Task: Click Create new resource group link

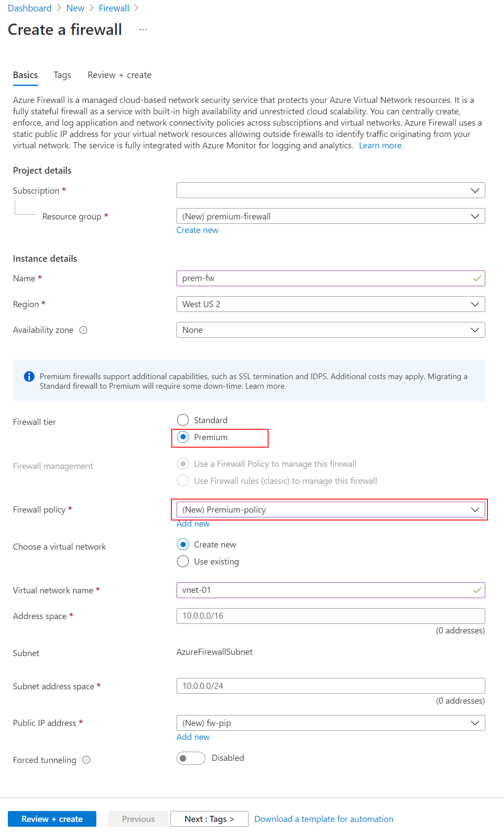Action: [198, 230]
